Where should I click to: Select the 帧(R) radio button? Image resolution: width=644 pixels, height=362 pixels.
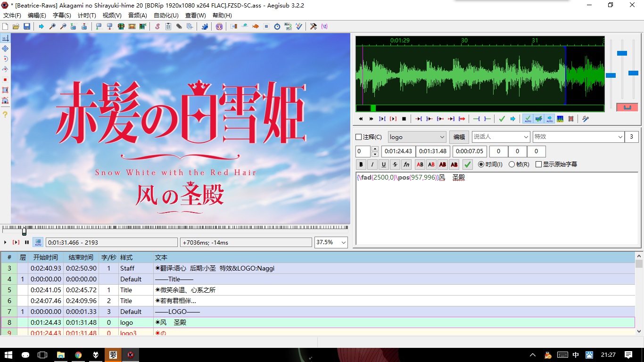click(512, 165)
